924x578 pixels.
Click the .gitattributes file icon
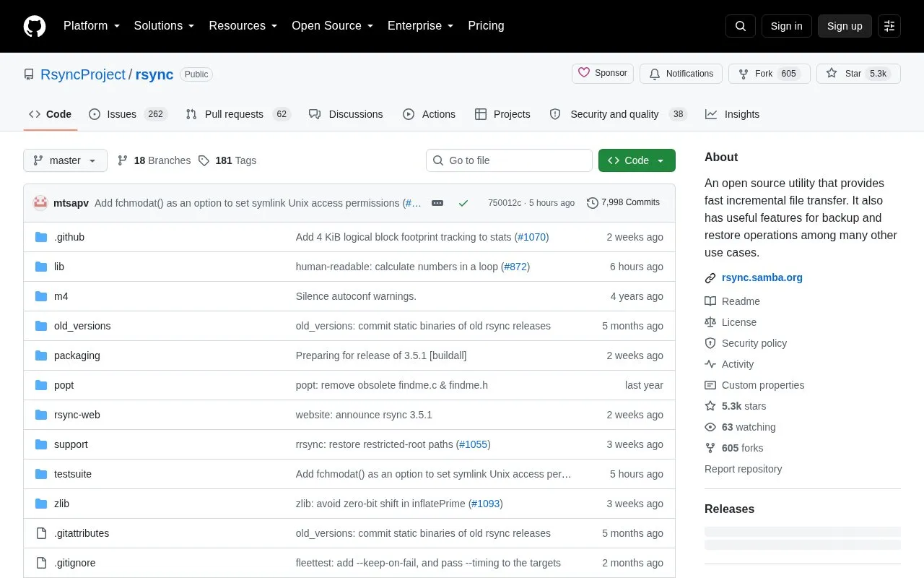[41, 533]
